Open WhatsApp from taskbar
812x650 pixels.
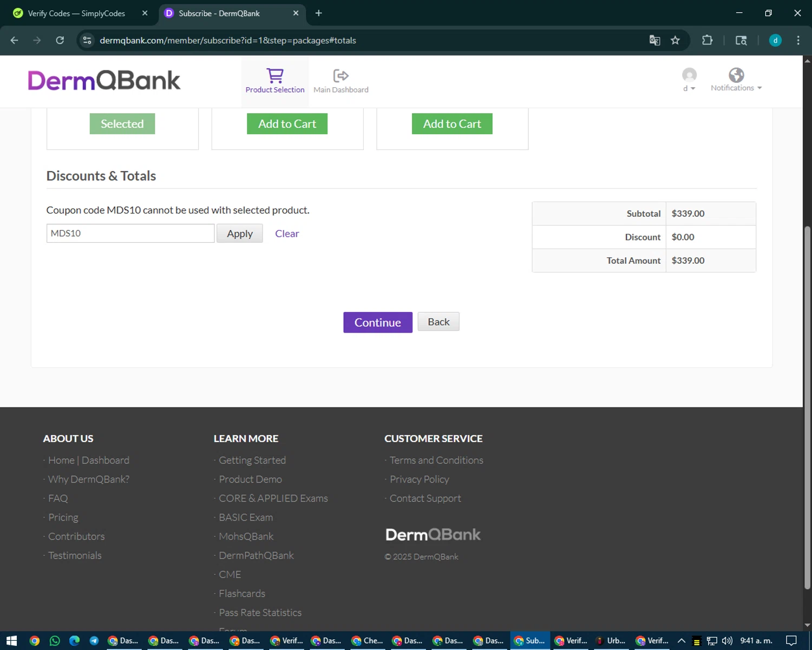point(55,641)
